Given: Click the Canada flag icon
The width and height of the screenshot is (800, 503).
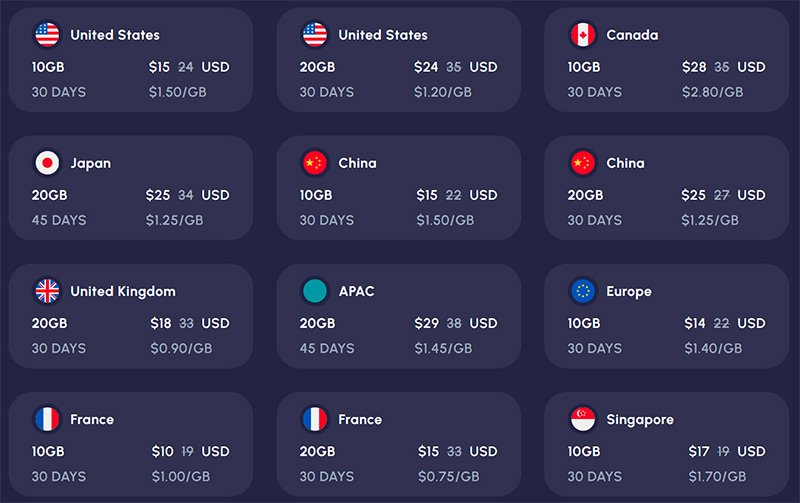Looking at the screenshot, I should (583, 35).
